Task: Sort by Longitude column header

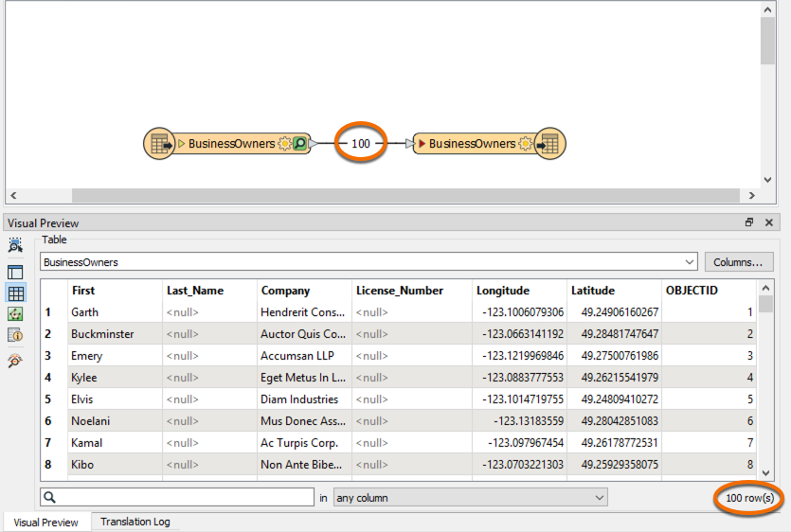Action: [520, 291]
